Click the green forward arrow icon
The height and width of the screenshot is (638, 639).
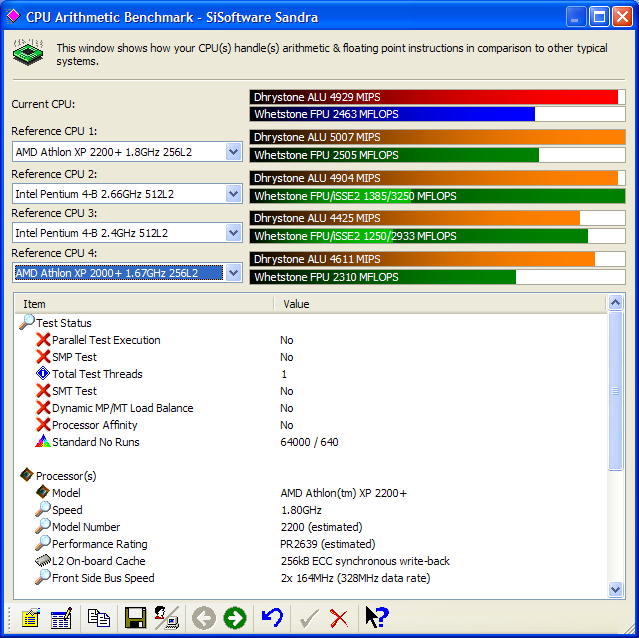pyautogui.click(x=235, y=618)
